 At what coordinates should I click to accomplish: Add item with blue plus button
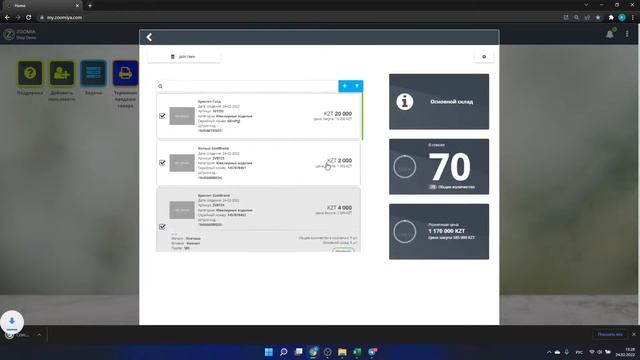344,86
